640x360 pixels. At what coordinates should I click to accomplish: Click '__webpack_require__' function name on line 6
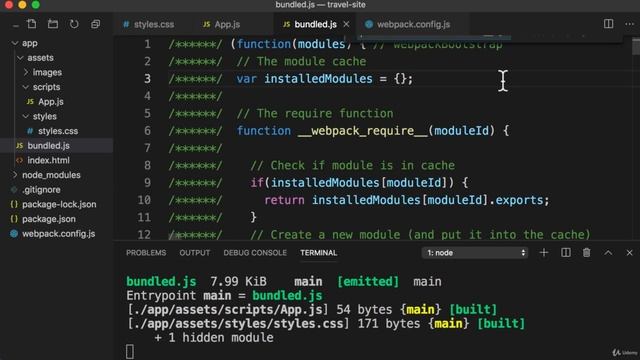tap(363, 131)
